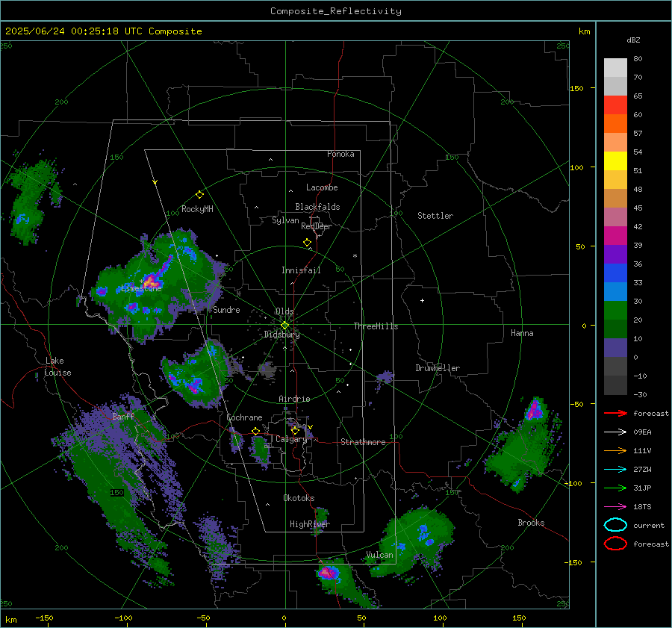Click the Lake Louise label
This screenshot has height=628, width=672.
coord(58,367)
